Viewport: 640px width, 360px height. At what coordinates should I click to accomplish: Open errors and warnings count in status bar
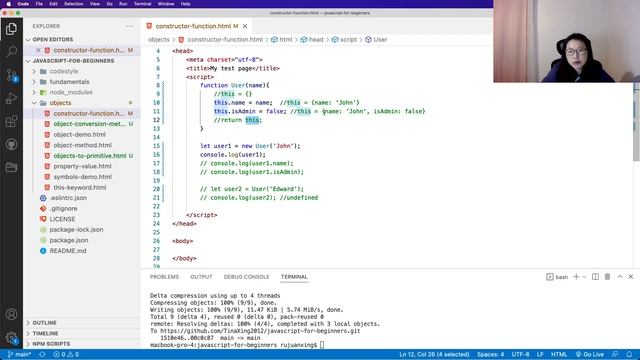(x=66, y=354)
